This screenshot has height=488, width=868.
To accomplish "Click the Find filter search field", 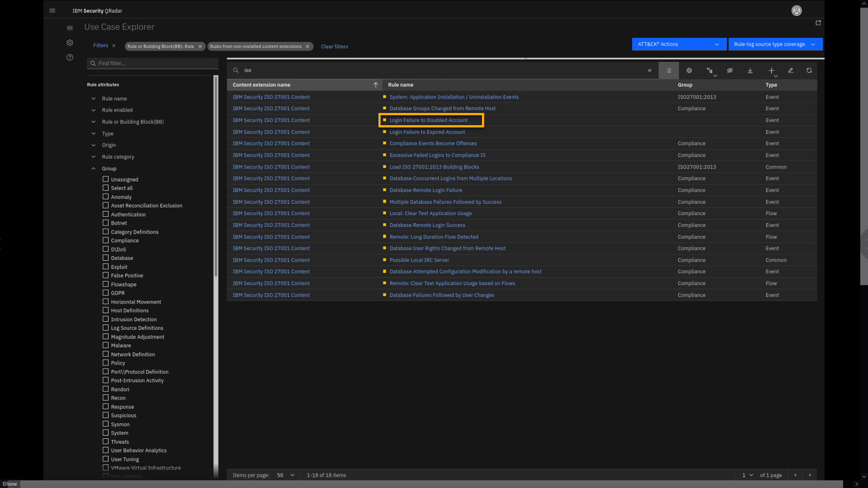I will point(154,63).
